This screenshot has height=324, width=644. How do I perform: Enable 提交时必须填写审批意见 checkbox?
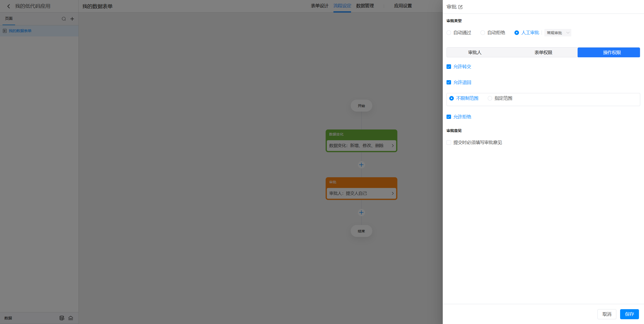449,143
